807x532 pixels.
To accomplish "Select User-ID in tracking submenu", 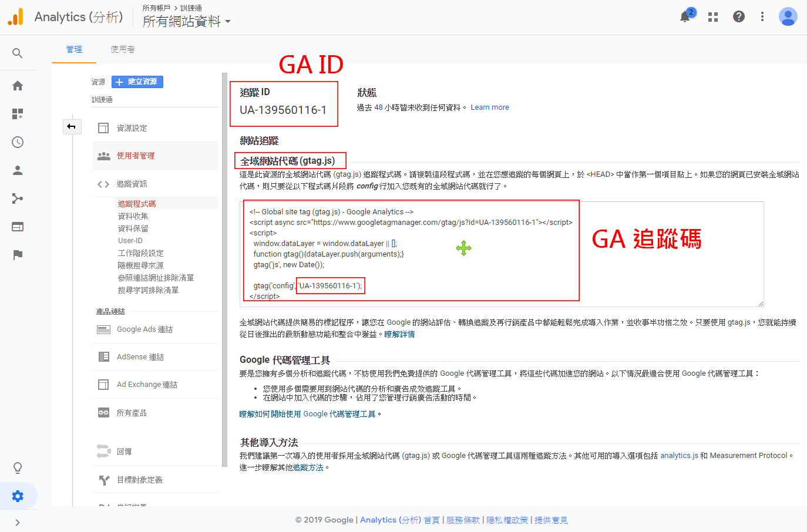I will (130, 241).
